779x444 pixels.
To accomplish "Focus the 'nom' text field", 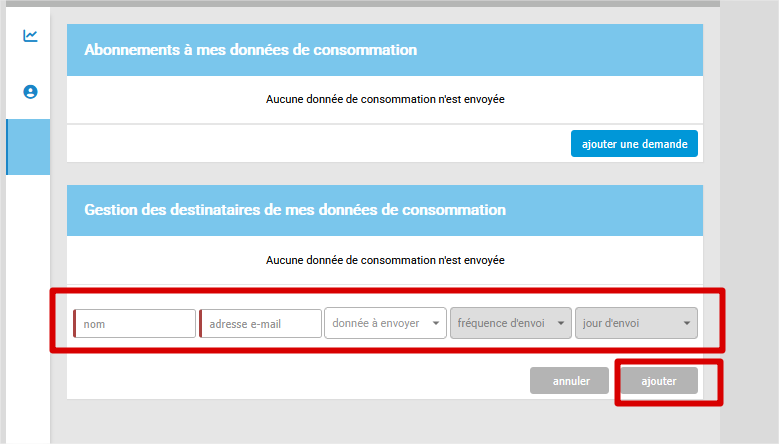I will coord(136,324).
